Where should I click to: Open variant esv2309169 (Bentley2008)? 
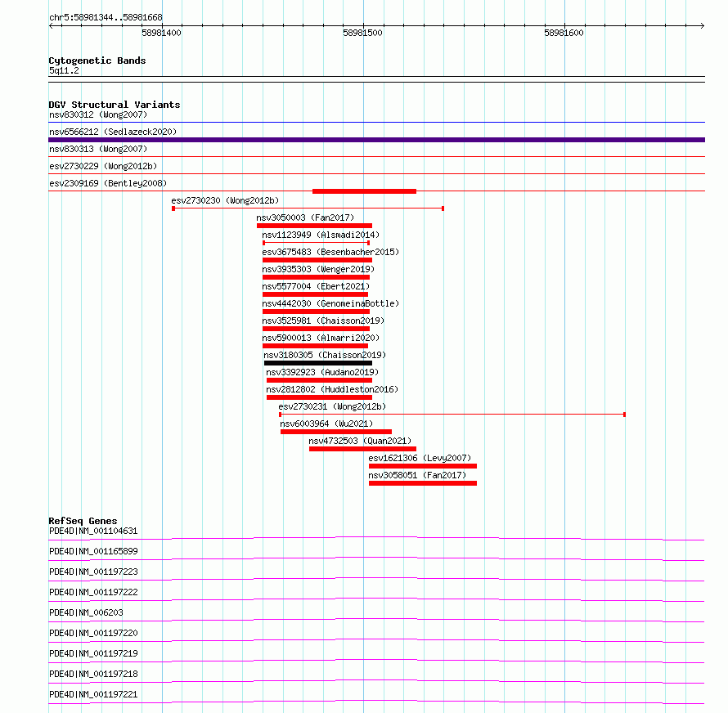pyautogui.click(x=108, y=183)
